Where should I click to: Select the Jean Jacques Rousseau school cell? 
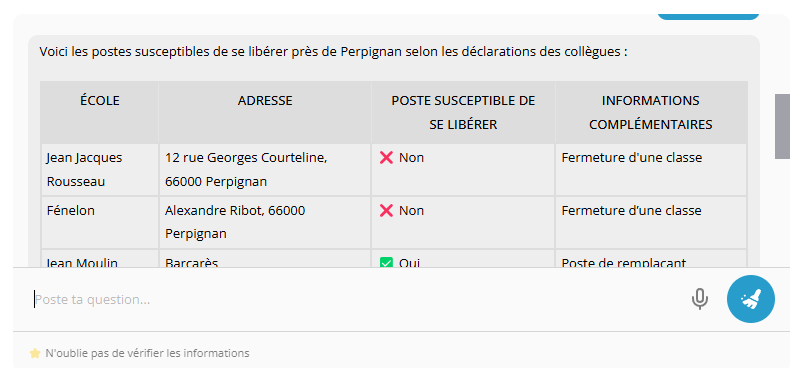tap(100, 169)
